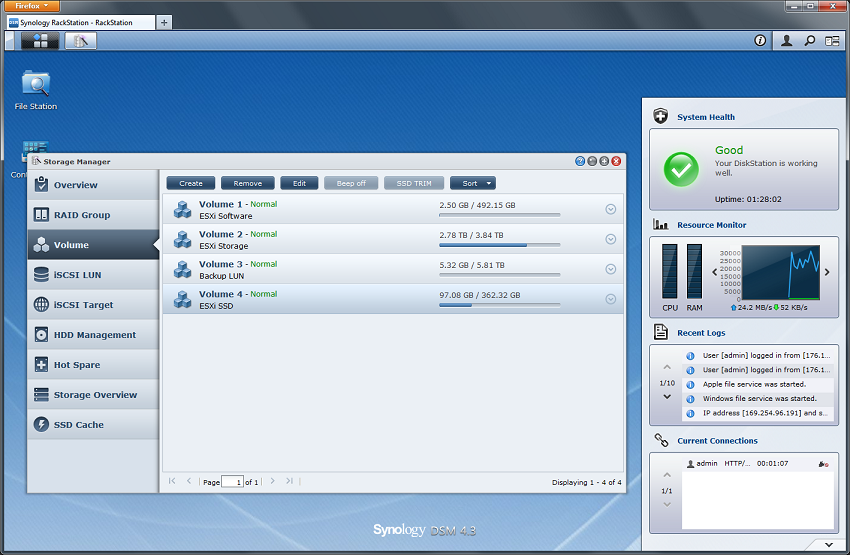Open Hot Spare section

coord(93,365)
